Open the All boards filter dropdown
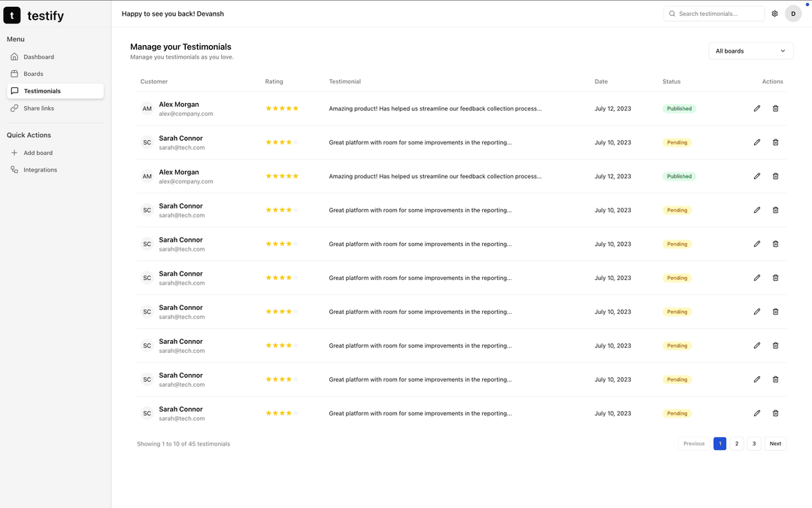 point(750,50)
